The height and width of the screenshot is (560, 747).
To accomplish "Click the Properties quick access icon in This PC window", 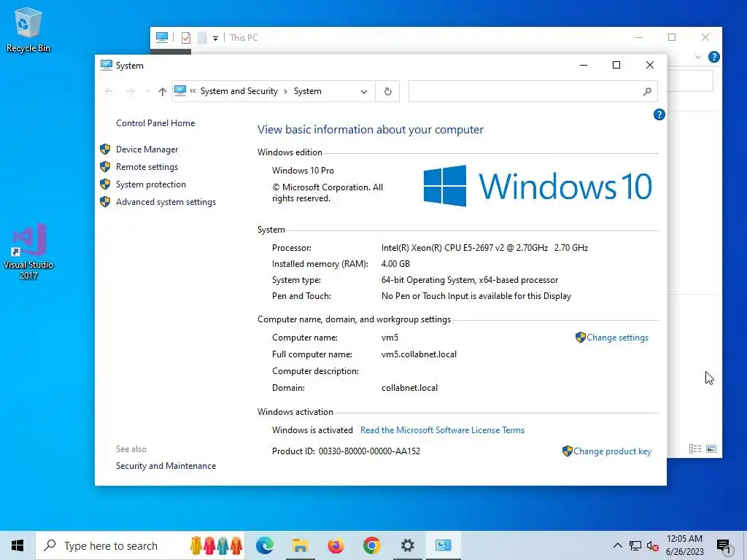I will (x=186, y=38).
